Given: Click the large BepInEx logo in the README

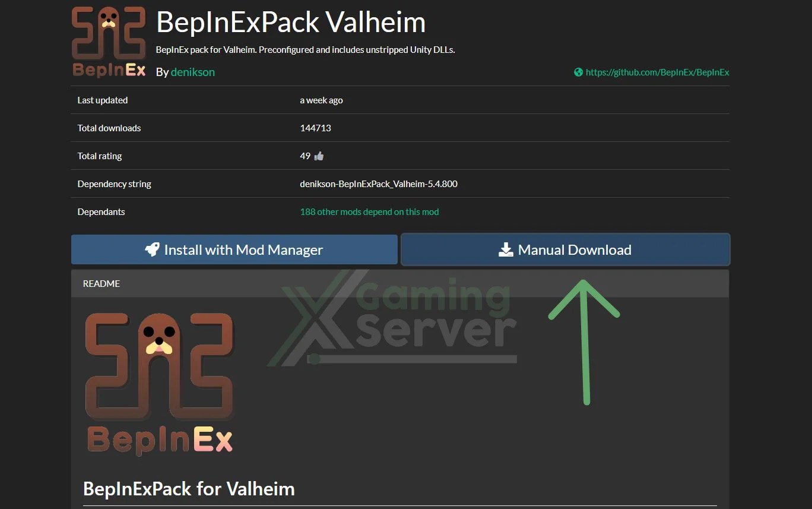Looking at the screenshot, I should [160, 384].
